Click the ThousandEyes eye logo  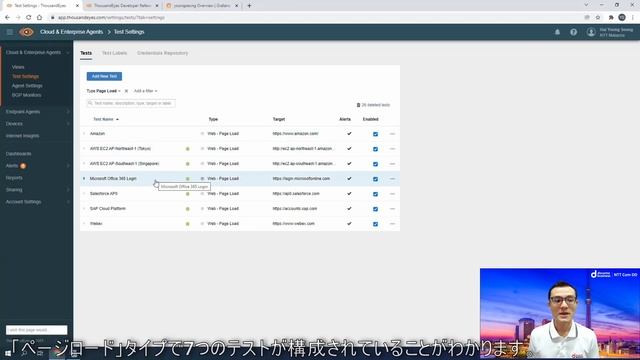pos(27,32)
